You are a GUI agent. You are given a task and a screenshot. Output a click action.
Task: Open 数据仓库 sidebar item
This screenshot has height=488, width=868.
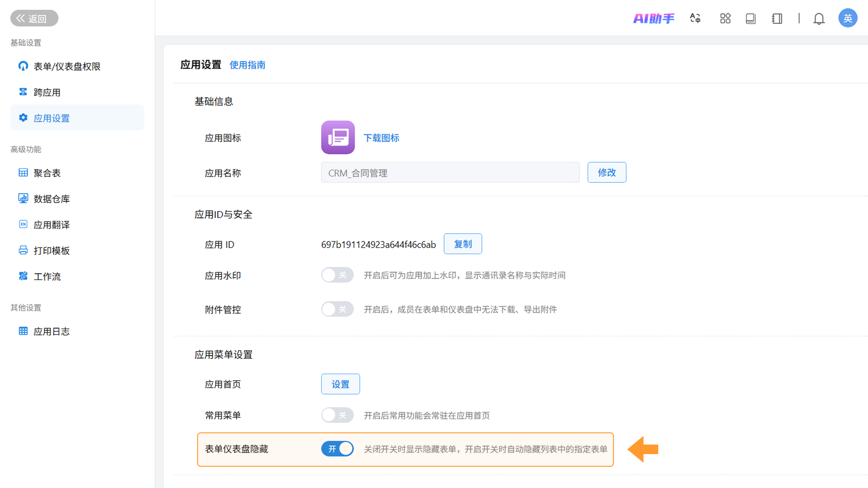pos(52,199)
